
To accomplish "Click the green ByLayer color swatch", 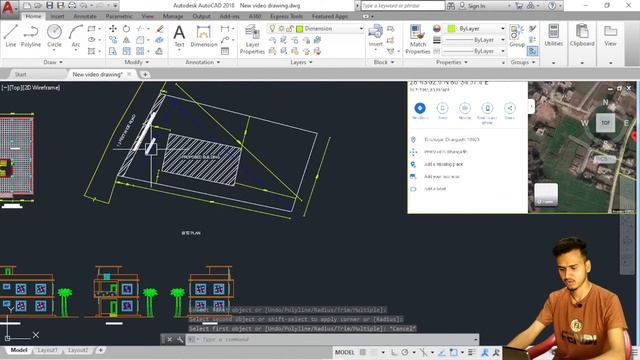I will [451, 29].
